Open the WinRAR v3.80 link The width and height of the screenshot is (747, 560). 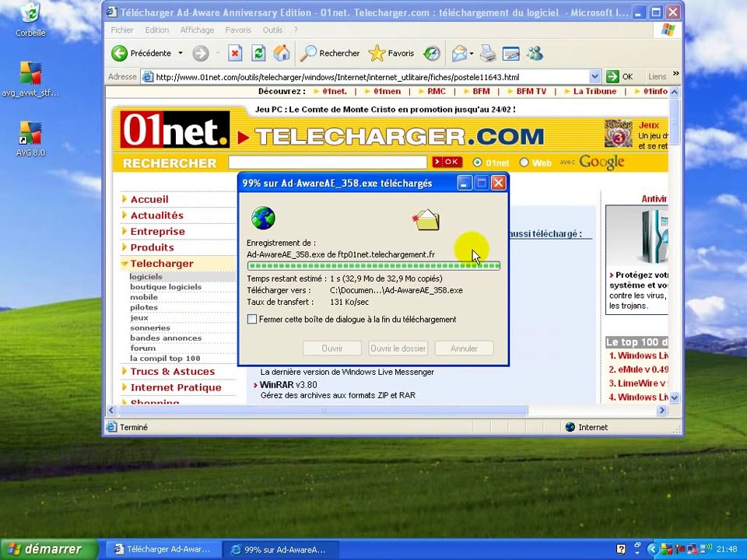coord(288,384)
